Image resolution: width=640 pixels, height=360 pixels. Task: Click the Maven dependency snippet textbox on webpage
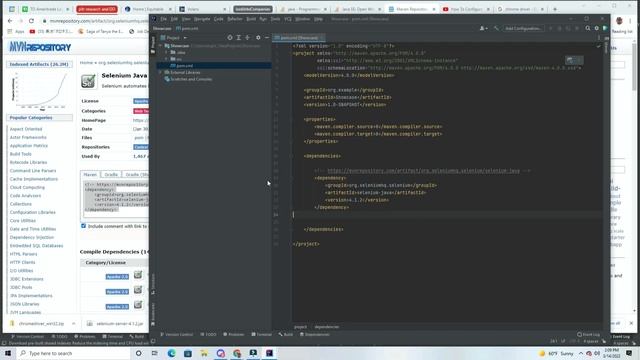116,199
